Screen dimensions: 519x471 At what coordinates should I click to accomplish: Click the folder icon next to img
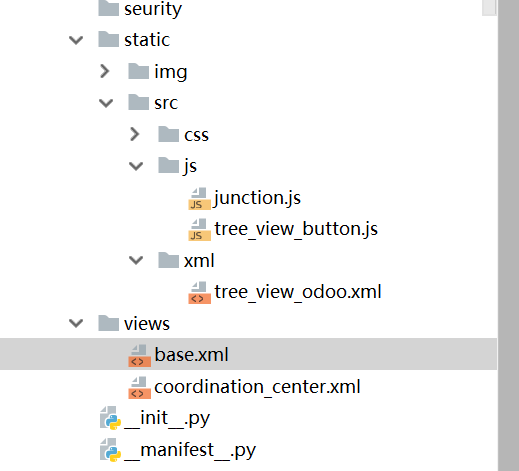138,71
